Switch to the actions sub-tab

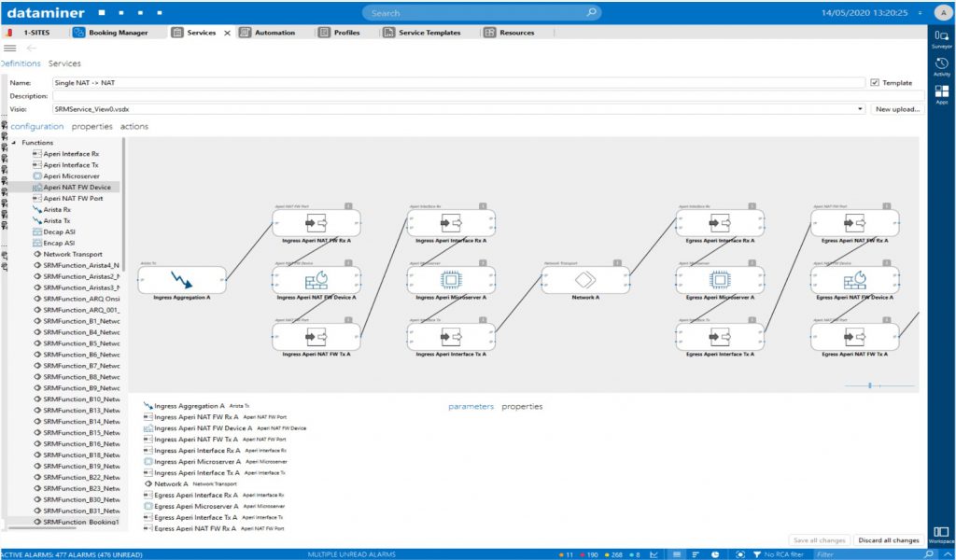click(134, 127)
